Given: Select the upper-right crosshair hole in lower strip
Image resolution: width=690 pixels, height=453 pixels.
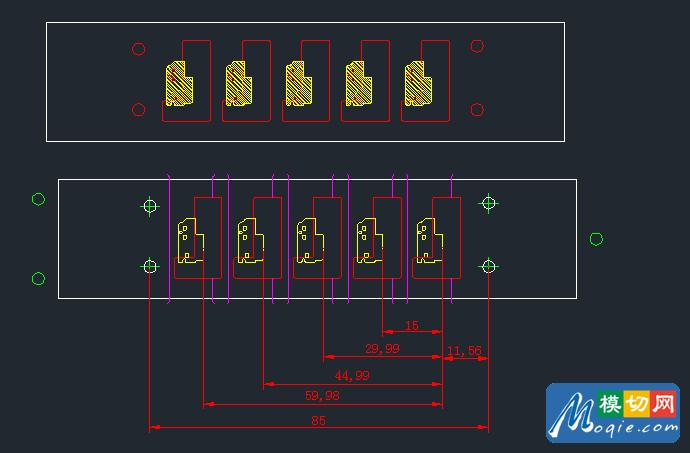Looking at the screenshot, I should 488,203.
